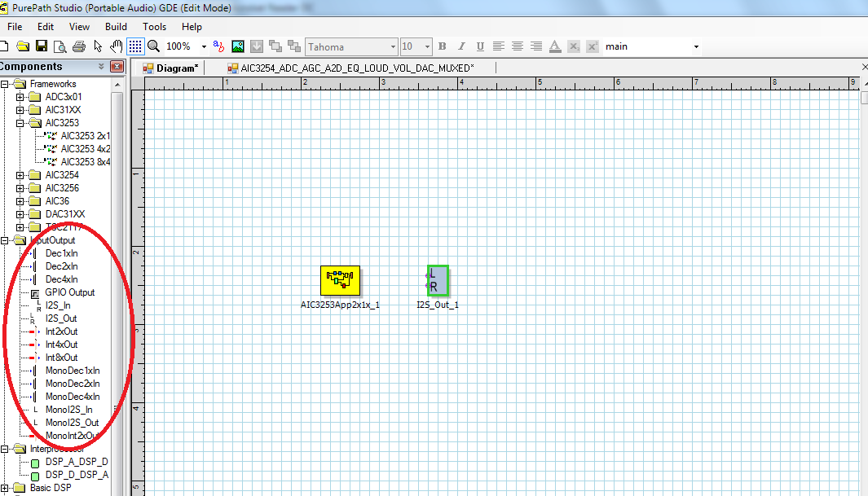Click the font color icon
This screenshot has height=496, width=868.
point(555,46)
